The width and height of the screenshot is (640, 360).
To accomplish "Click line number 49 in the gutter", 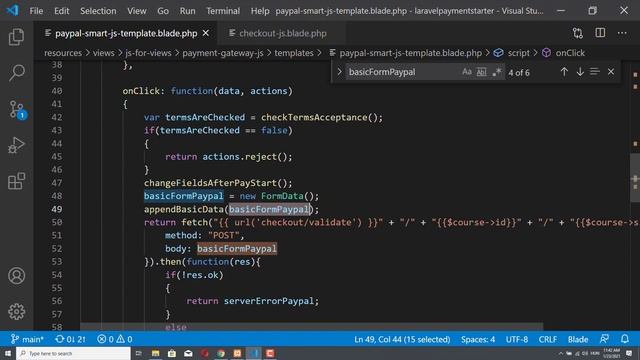I will point(57,209).
